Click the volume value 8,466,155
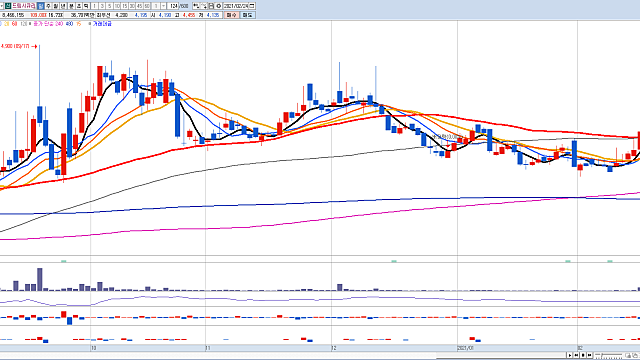Viewport: 640px width, 360px height. pos(13,15)
